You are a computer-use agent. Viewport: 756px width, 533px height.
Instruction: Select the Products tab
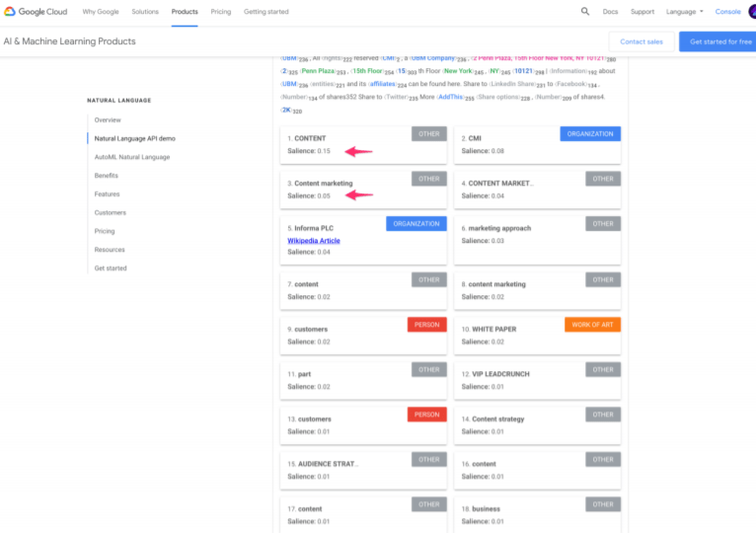pos(185,12)
